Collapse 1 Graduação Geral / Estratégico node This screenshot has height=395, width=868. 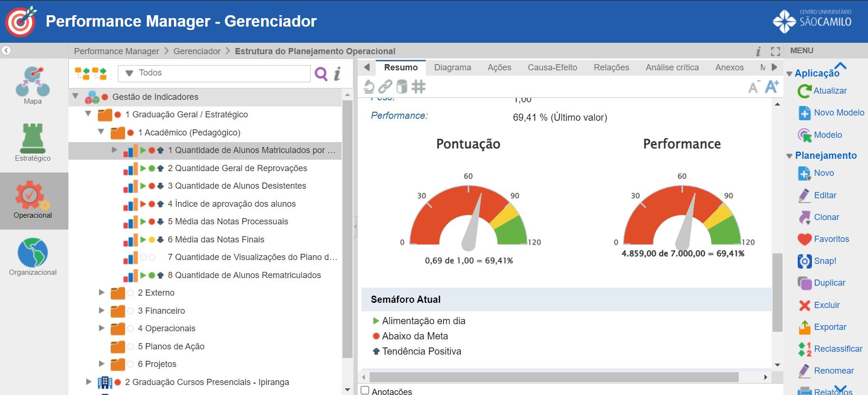point(88,114)
